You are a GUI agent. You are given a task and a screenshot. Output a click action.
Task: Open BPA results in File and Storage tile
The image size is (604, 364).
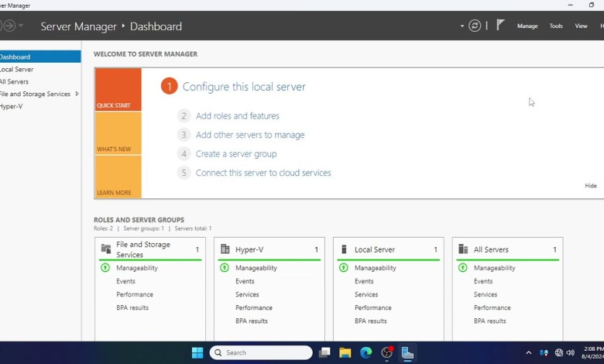click(132, 307)
